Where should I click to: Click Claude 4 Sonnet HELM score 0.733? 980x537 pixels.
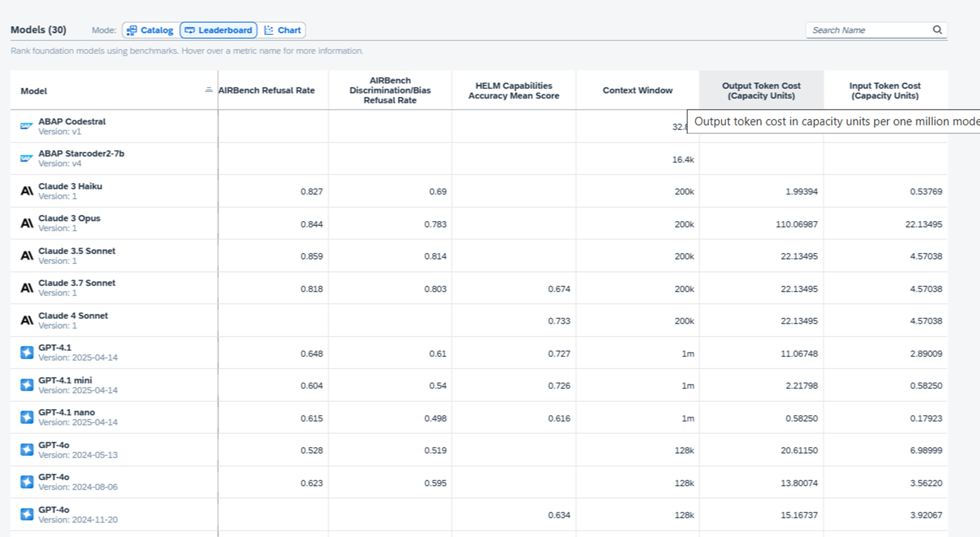coord(559,321)
